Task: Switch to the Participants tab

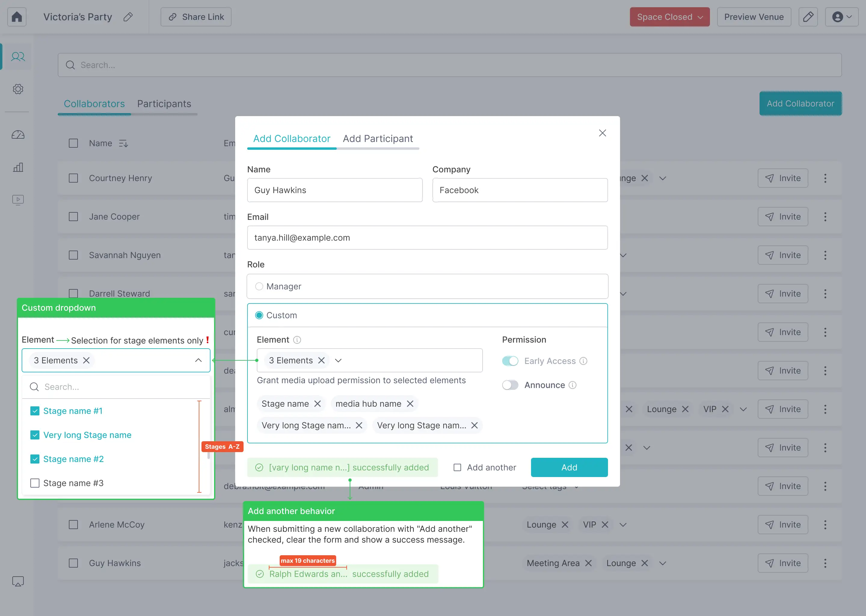Action: 164,103
